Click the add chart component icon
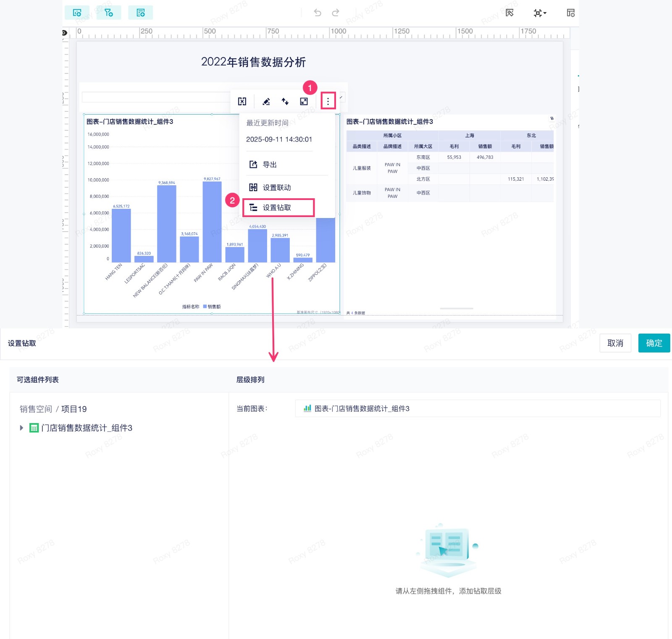This screenshot has height=639, width=672. (x=77, y=13)
